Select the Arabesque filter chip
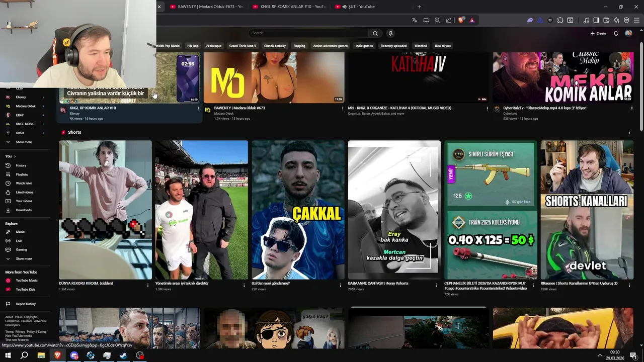This screenshot has height=362, width=644. pos(214,46)
